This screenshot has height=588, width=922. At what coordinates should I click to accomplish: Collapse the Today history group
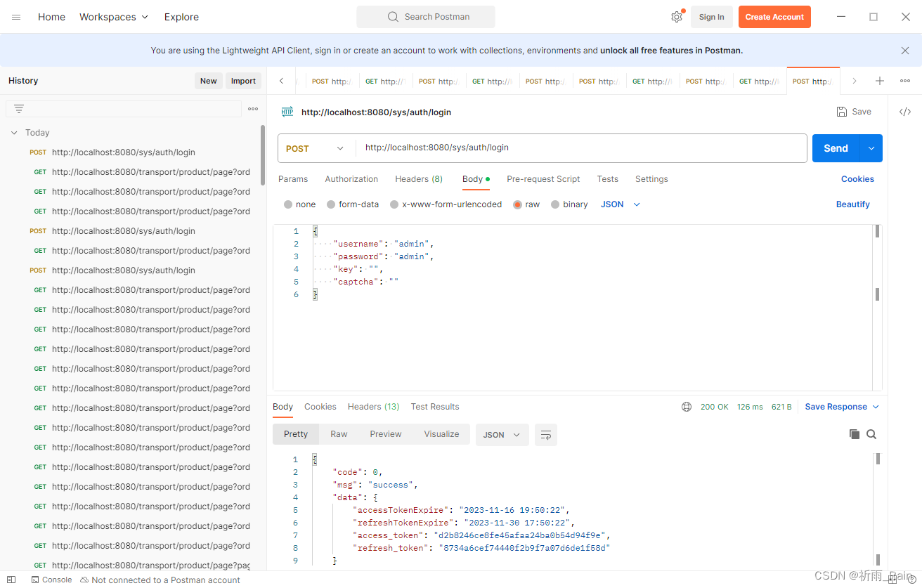pyautogui.click(x=14, y=133)
